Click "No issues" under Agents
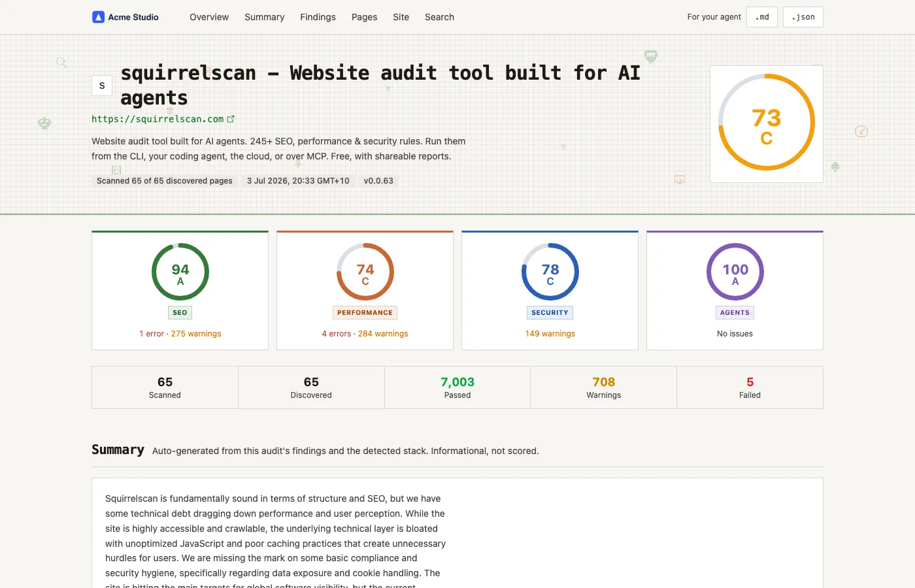This screenshot has width=915, height=588. tap(735, 334)
